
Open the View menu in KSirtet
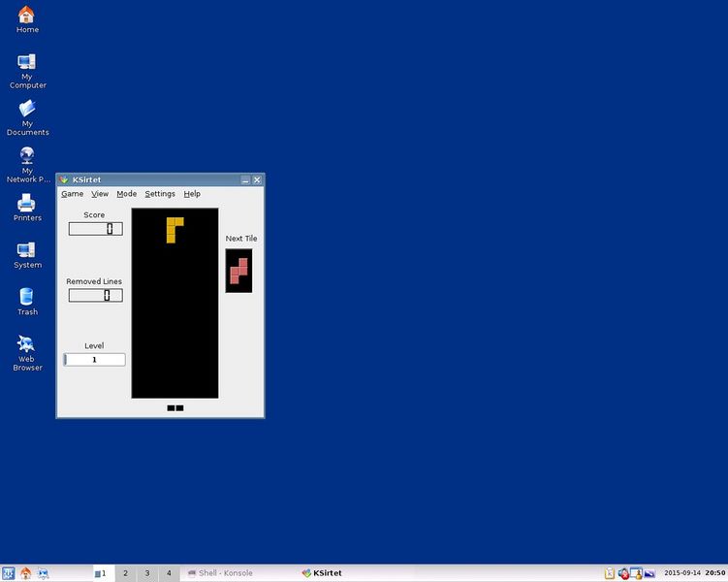coord(100,194)
